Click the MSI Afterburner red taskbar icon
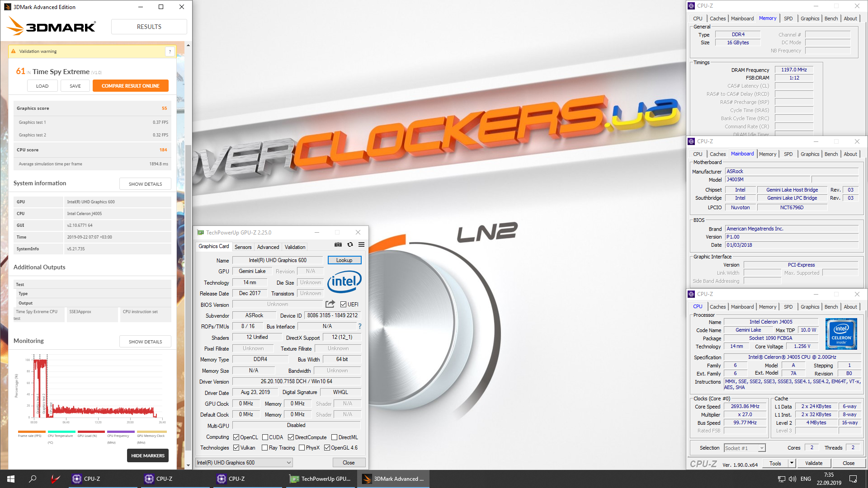 coord(55,479)
